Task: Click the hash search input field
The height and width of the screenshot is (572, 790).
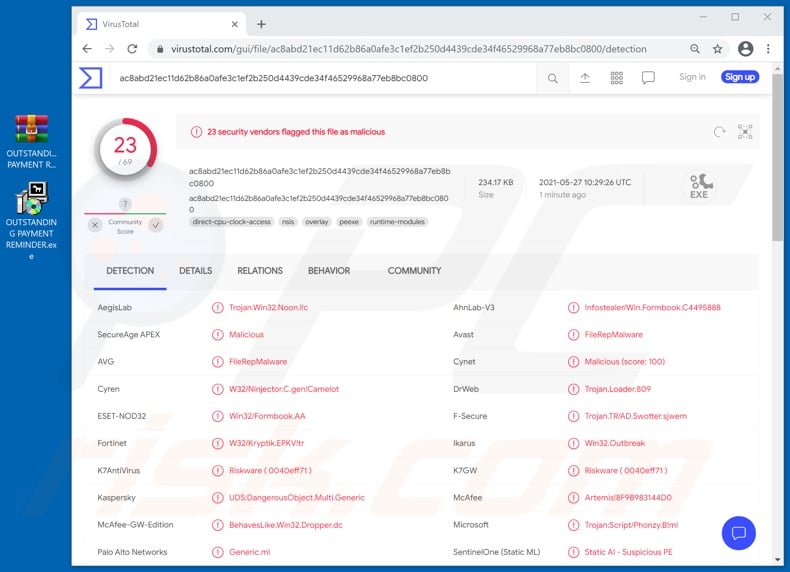Action: pyautogui.click(x=325, y=78)
